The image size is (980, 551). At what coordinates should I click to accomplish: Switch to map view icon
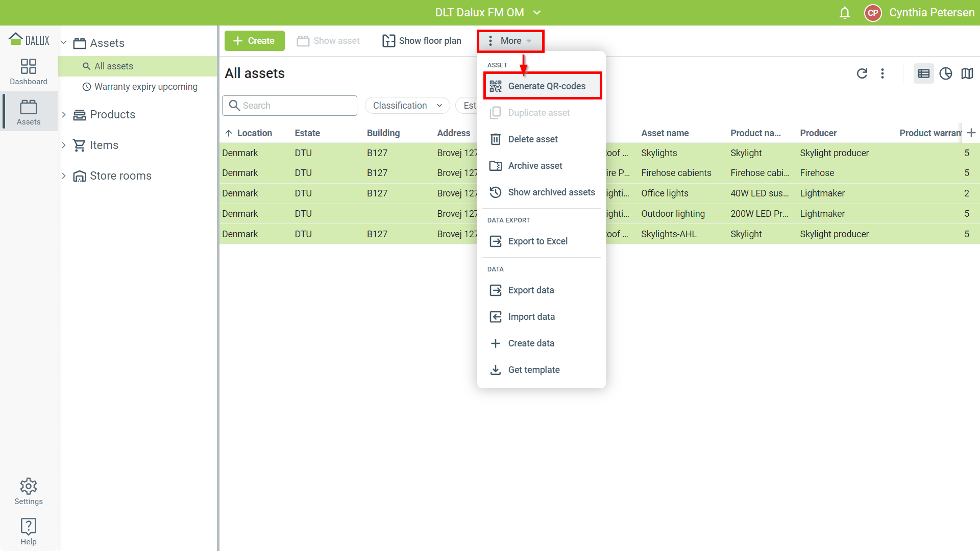coord(967,73)
